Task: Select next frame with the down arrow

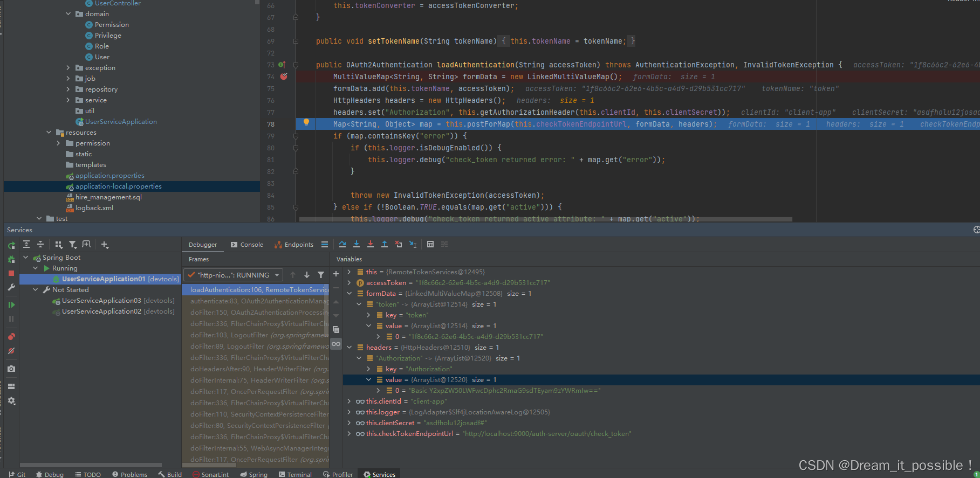Action: click(307, 275)
